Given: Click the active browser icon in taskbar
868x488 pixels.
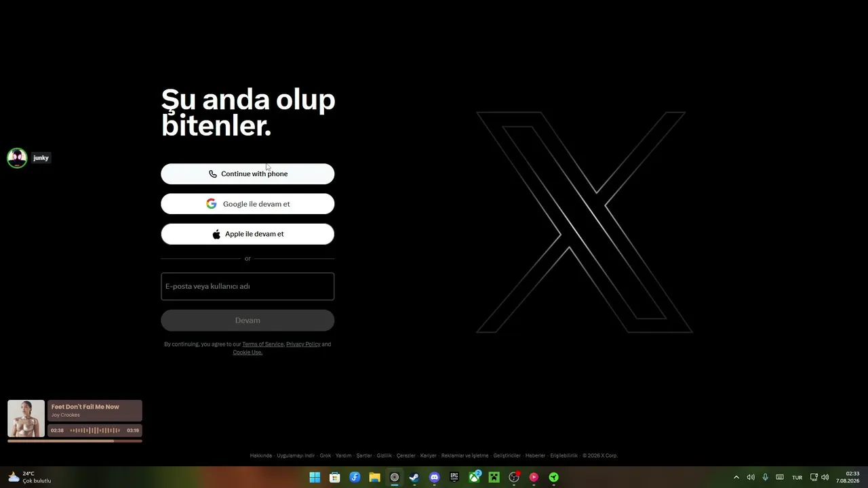Looking at the screenshot, I should 395,477.
